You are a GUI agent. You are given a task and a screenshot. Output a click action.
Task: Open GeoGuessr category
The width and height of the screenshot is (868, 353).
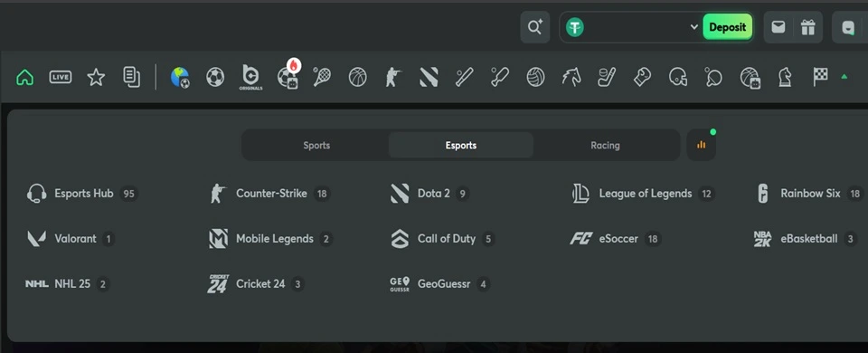(439, 284)
